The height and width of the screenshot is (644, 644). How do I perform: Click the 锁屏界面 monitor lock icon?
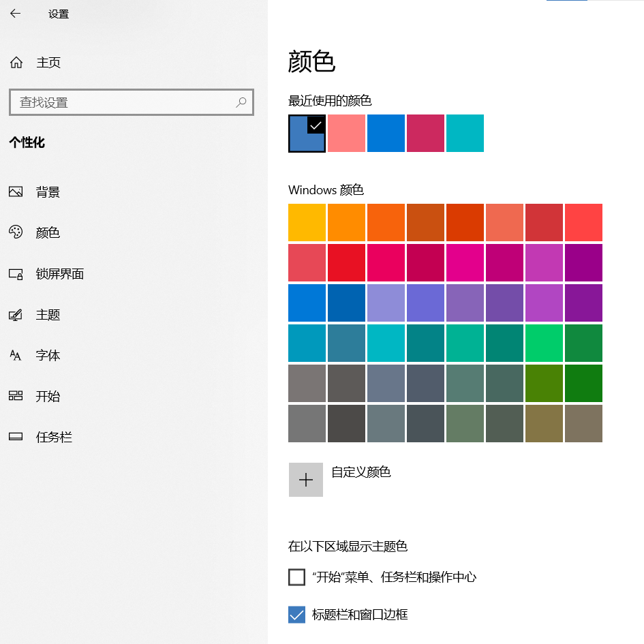pyautogui.click(x=16, y=274)
